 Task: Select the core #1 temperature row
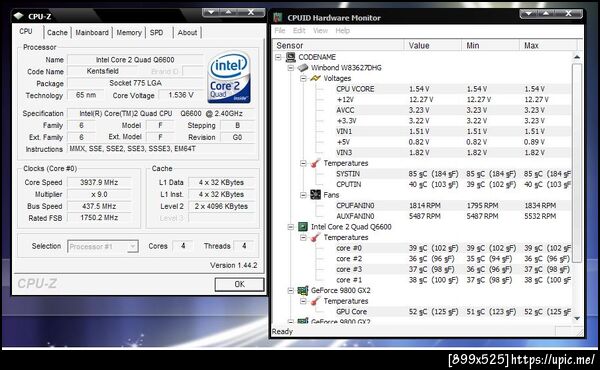[x=452, y=280]
